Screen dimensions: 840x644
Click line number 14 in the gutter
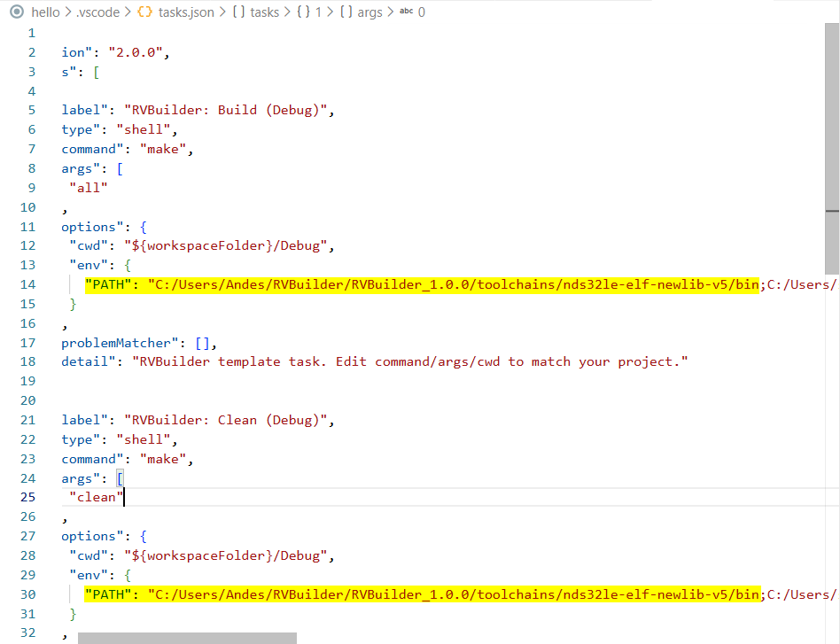click(28, 284)
